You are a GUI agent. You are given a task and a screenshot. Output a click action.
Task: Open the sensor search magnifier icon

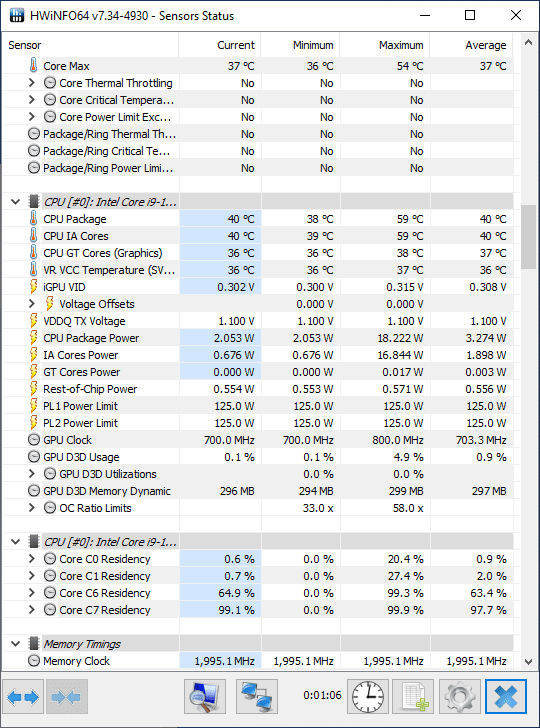[x=205, y=697]
